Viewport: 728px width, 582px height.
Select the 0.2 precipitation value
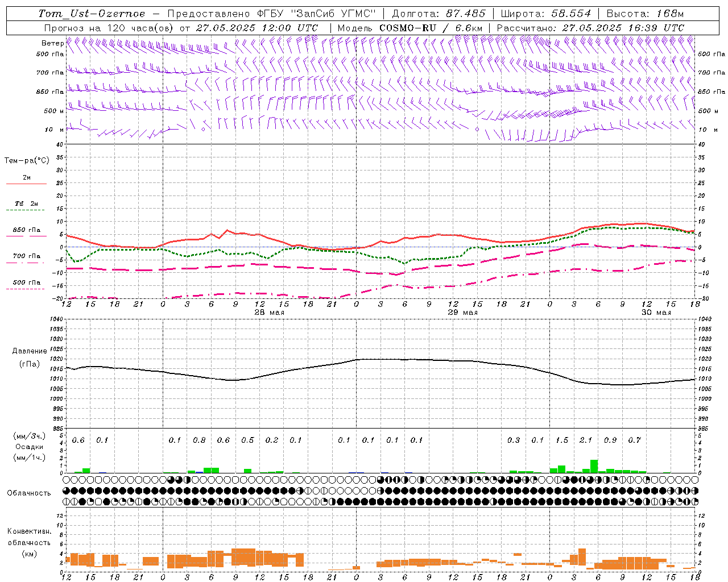point(272,440)
